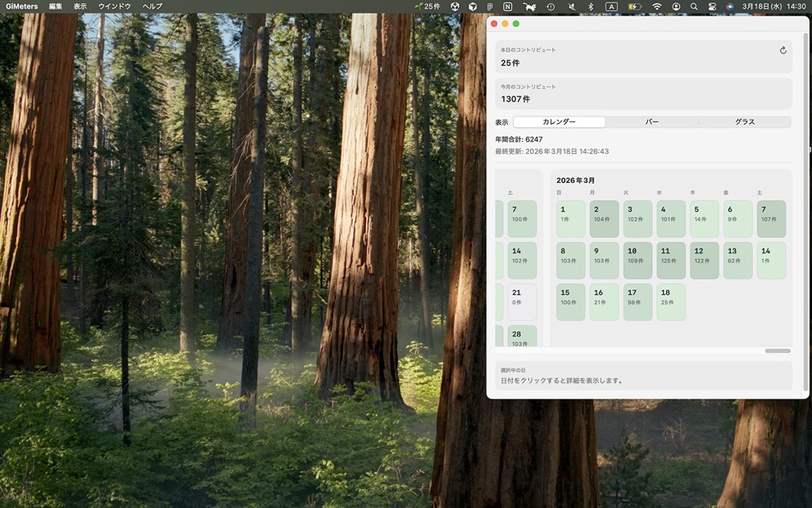Click the horizontal scrollbar beneath the calendar

(778, 350)
